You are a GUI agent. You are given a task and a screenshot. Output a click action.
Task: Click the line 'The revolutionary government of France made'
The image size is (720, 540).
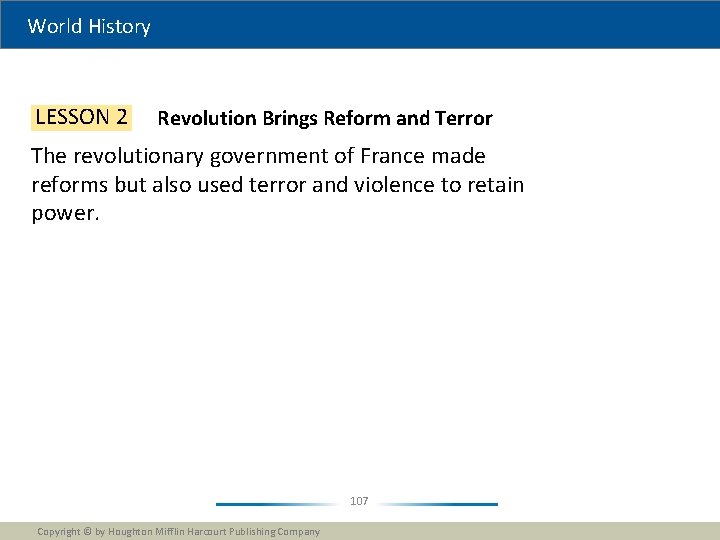click(258, 156)
